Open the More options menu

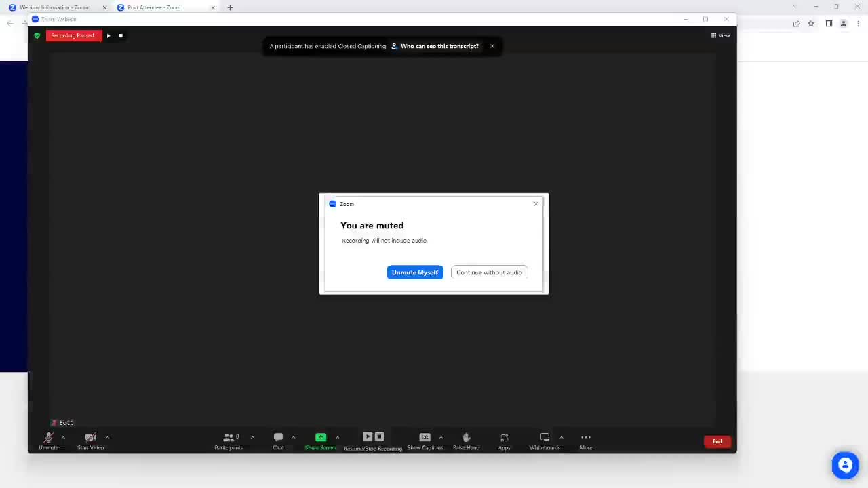click(585, 439)
